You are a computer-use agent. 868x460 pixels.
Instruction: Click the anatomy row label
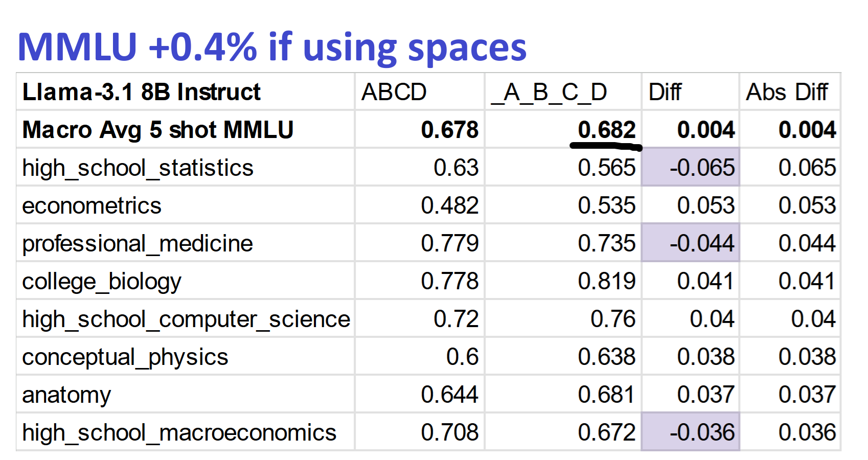pyautogui.click(x=66, y=395)
